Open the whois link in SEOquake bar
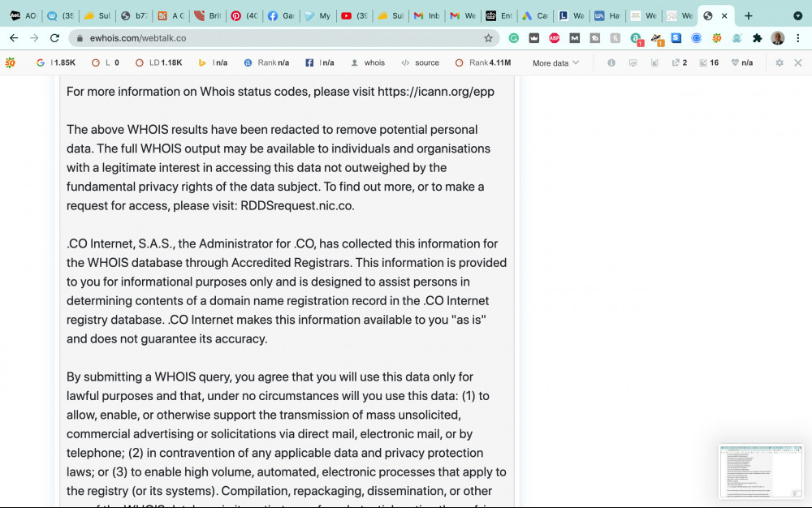The image size is (812, 508). tap(368, 62)
